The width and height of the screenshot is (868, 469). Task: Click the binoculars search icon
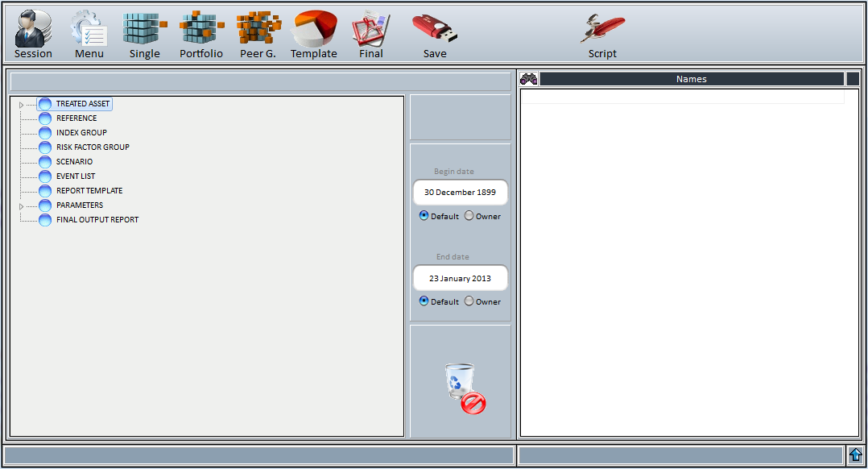[x=529, y=79]
